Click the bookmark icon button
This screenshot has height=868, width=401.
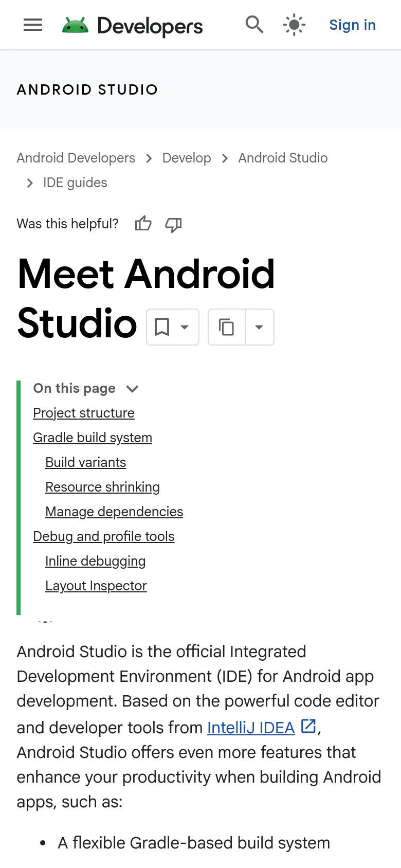click(162, 327)
